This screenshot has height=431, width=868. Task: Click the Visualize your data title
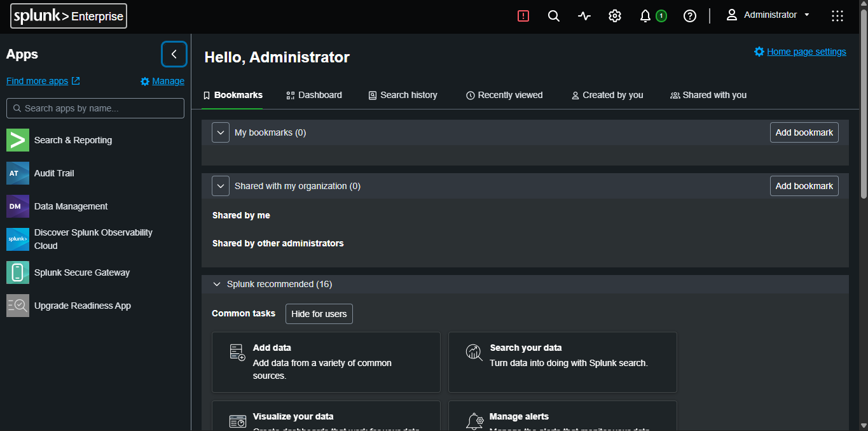(293, 416)
